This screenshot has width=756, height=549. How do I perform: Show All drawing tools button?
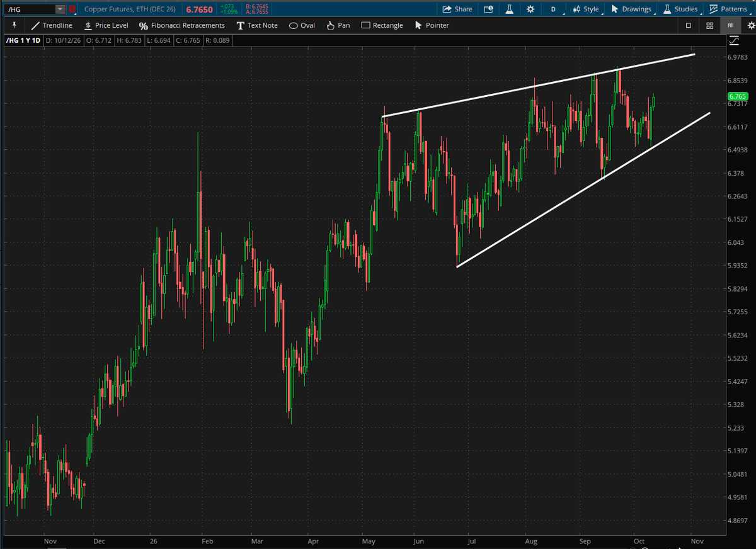click(x=730, y=25)
